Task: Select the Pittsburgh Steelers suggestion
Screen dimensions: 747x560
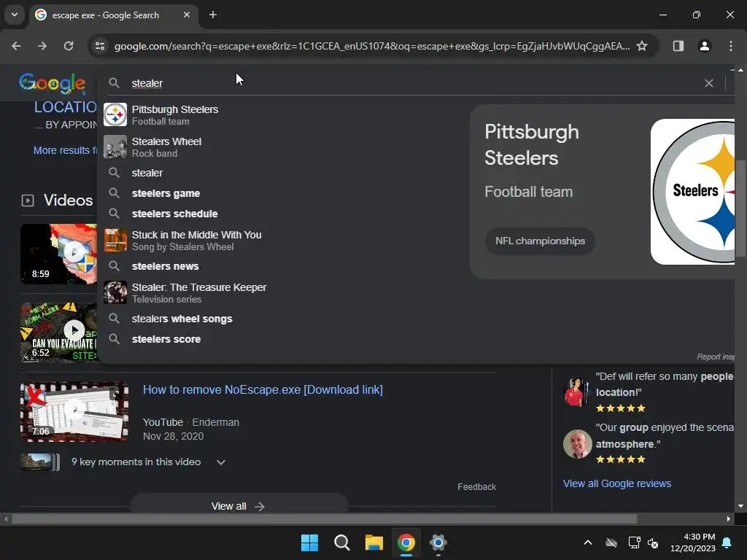Action: click(281, 114)
